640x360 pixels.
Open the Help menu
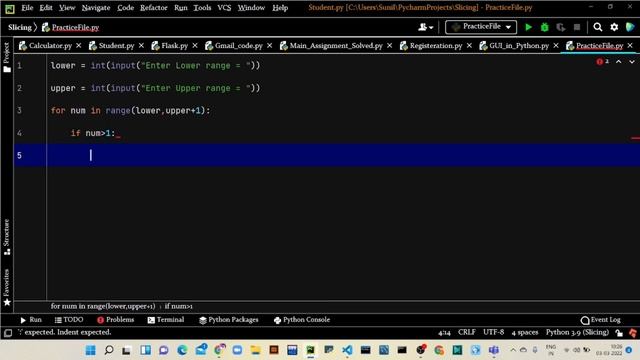pyautogui.click(x=280, y=8)
